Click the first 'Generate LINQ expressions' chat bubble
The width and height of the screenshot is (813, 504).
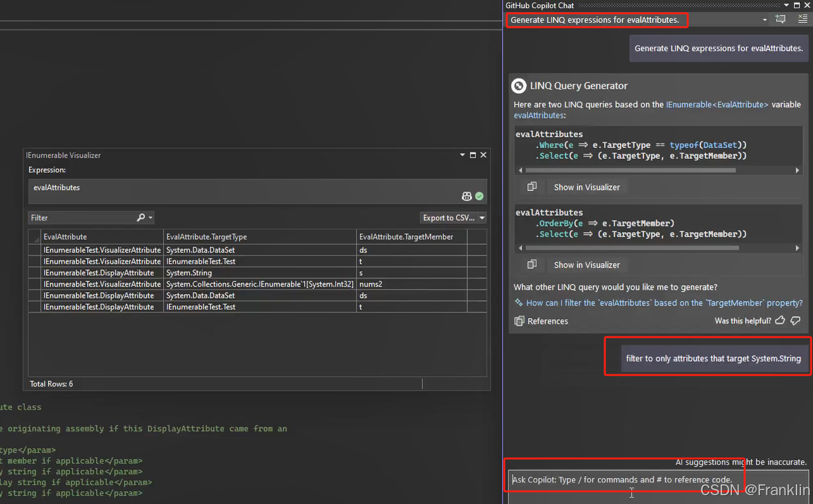pyautogui.click(x=719, y=48)
